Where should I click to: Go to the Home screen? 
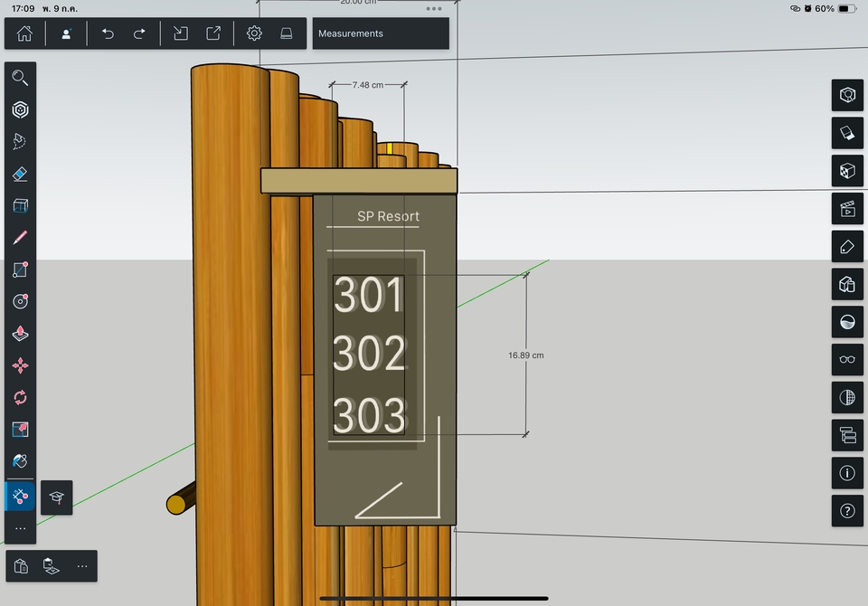click(24, 33)
